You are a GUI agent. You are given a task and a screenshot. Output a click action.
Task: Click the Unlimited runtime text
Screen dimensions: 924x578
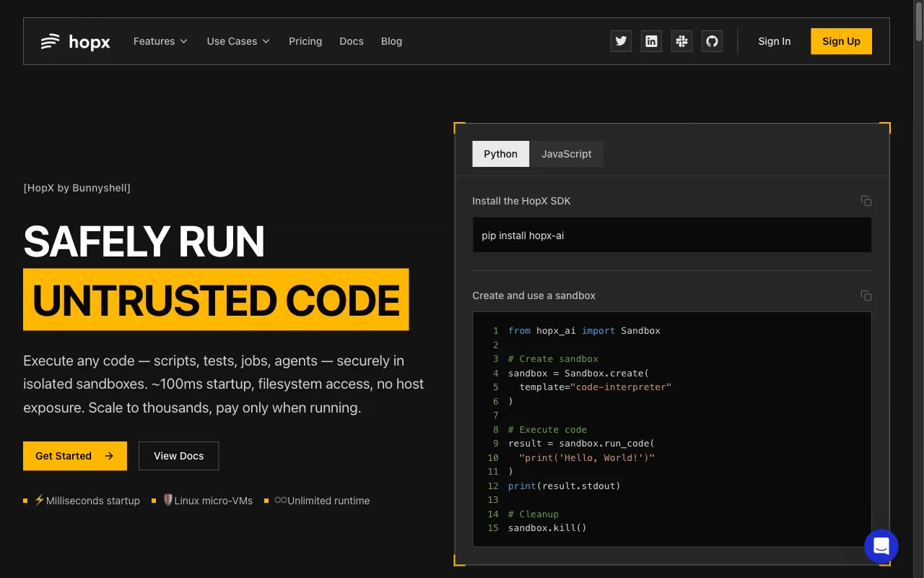coord(328,501)
